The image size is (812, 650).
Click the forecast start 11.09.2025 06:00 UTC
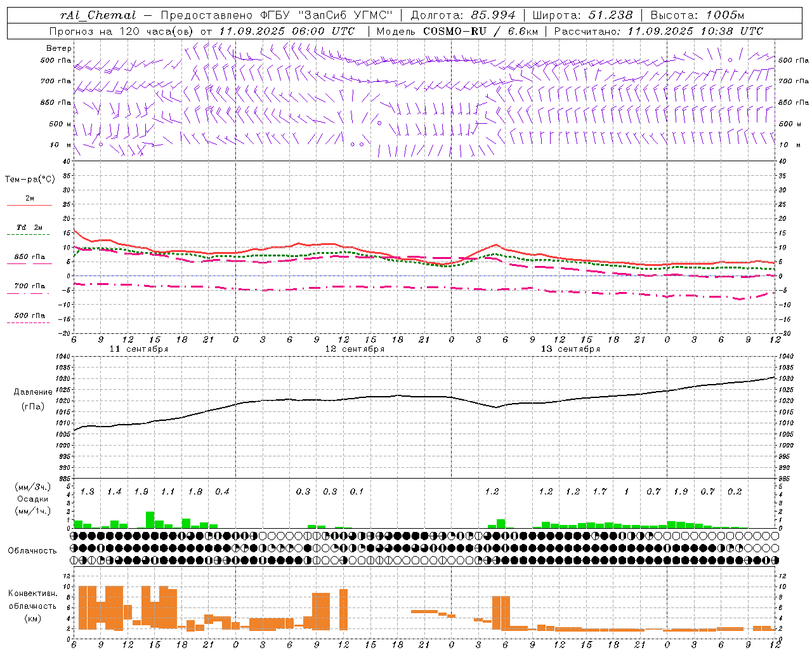pos(287,31)
